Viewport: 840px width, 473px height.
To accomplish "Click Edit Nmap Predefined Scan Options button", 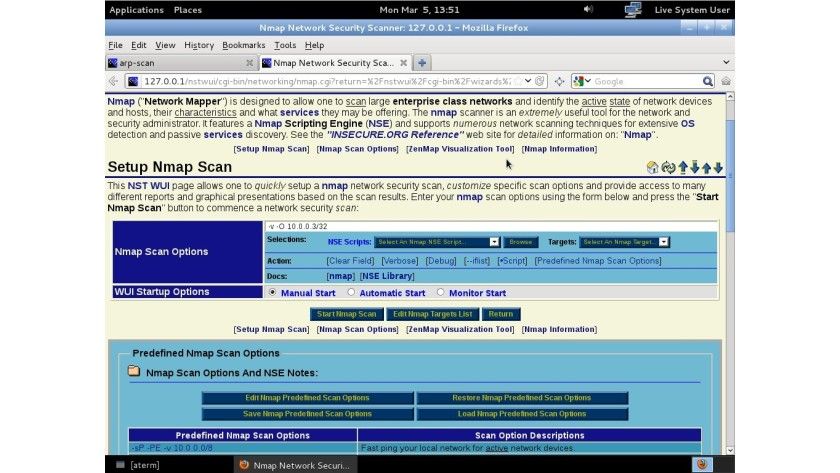I will click(308, 398).
